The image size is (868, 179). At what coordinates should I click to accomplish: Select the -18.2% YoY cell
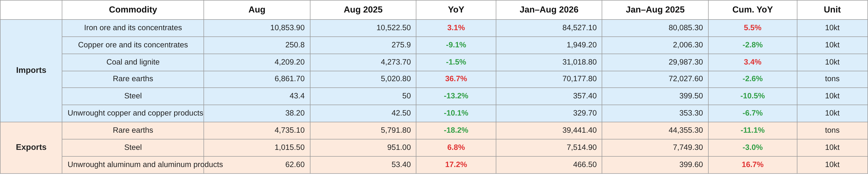456,131
